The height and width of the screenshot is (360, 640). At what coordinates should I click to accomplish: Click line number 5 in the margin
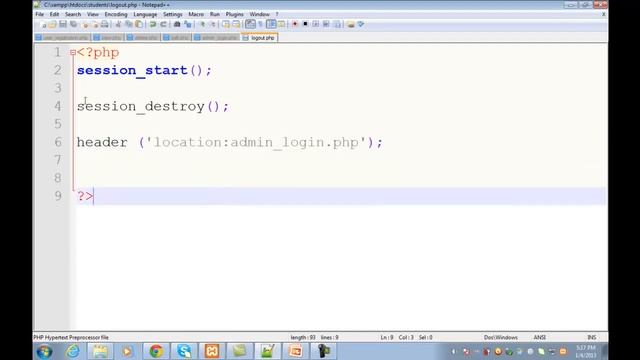pos(58,124)
